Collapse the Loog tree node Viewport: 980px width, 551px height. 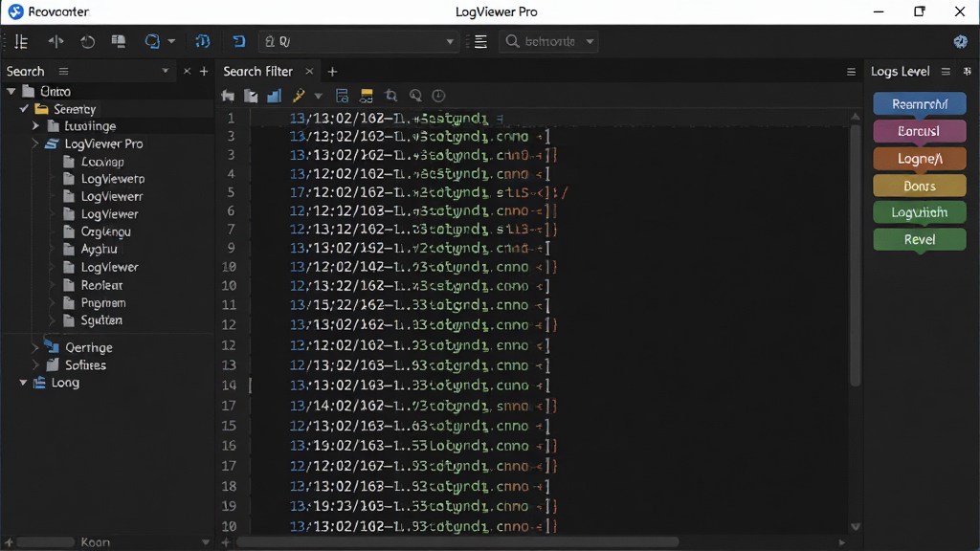(x=23, y=383)
